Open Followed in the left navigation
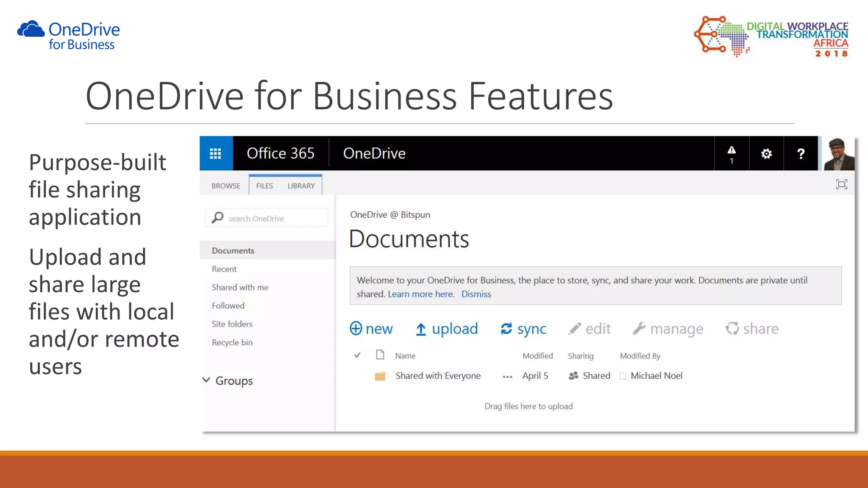This screenshot has height=488, width=868. click(x=228, y=305)
